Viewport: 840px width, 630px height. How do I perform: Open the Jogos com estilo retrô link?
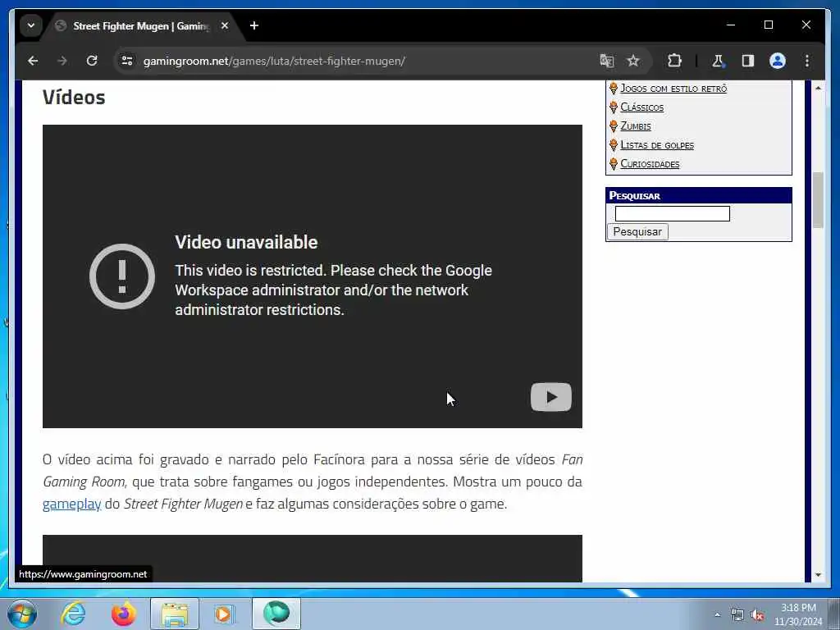[x=673, y=89]
